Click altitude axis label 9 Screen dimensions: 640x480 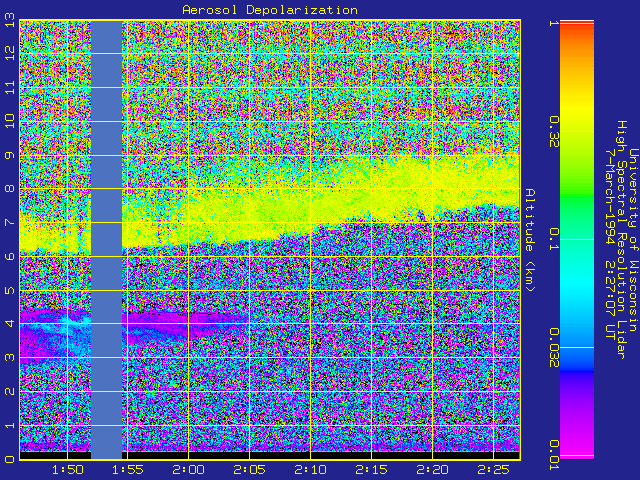(10, 155)
